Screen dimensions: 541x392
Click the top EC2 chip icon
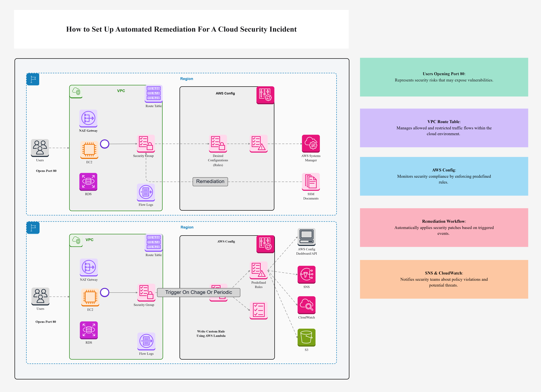coord(89,150)
